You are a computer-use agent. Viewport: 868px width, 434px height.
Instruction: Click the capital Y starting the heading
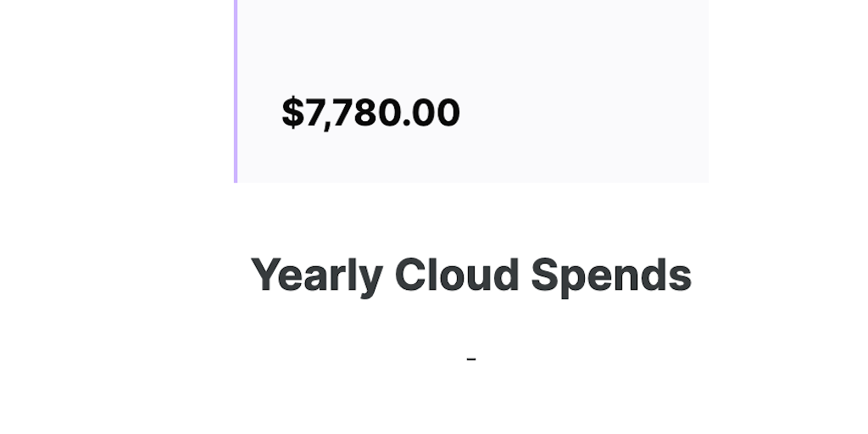[x=264, y=274]
